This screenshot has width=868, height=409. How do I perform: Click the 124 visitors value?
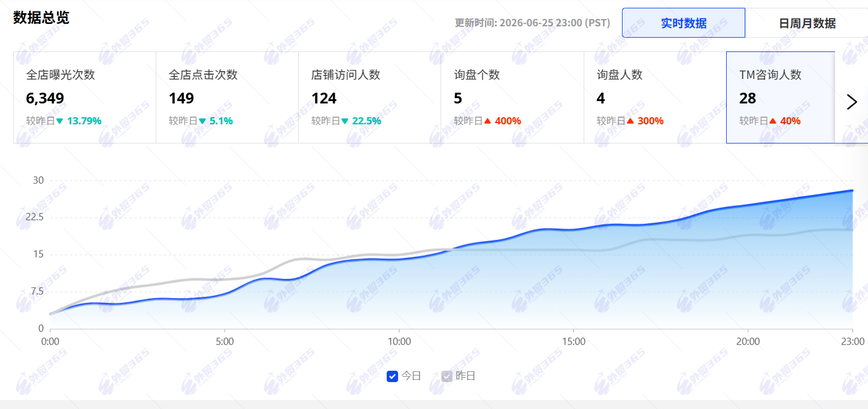(x=324, y=98)
